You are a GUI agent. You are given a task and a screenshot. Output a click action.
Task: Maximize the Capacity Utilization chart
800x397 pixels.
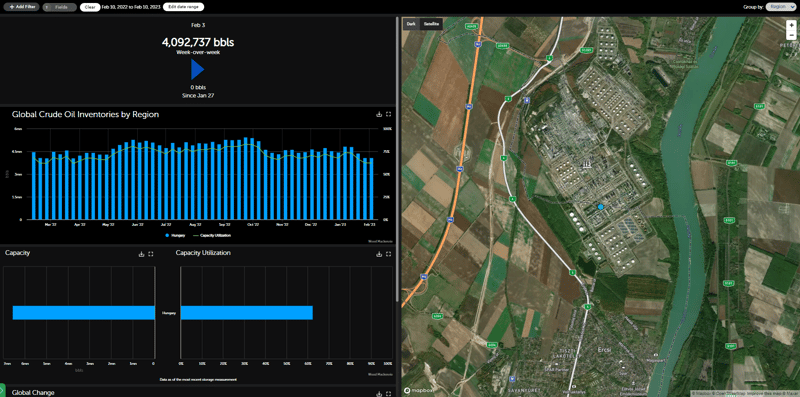388,254
